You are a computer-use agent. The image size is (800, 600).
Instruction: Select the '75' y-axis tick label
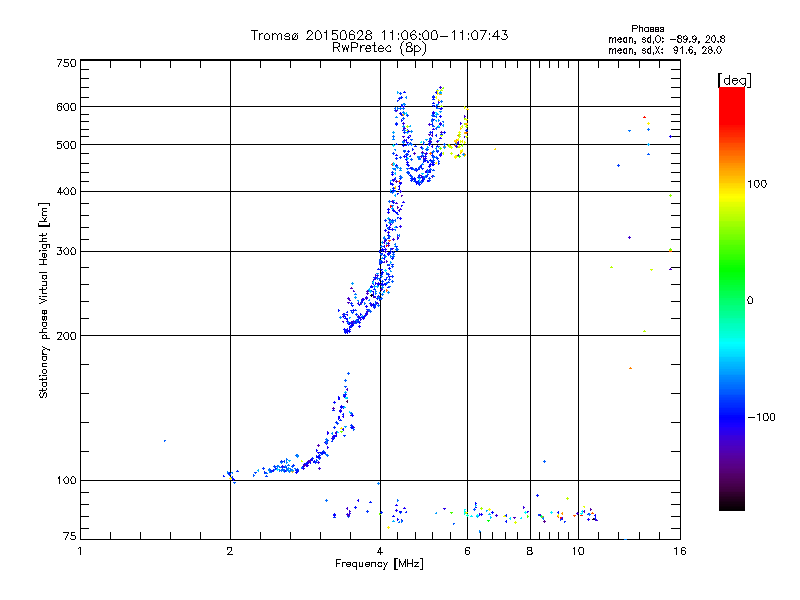click(x=69, y=537)
